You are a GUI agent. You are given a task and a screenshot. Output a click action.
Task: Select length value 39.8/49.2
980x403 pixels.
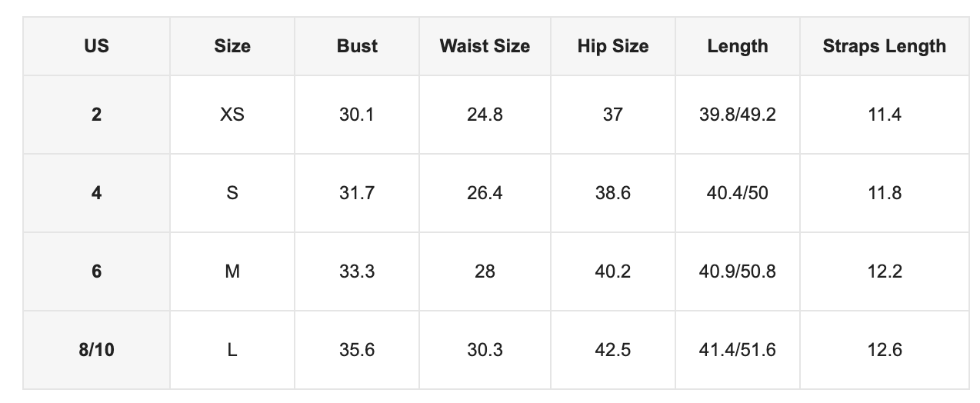point(738,115)
